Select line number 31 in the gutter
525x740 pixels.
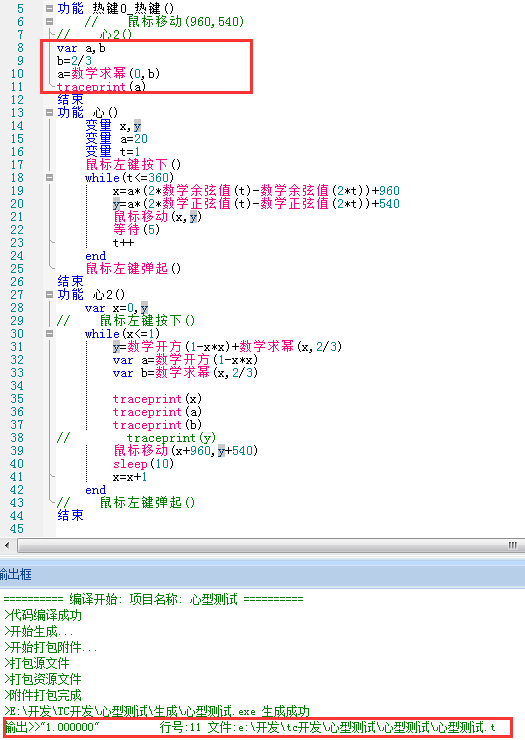pyautogui.click(x=17, y=346)
